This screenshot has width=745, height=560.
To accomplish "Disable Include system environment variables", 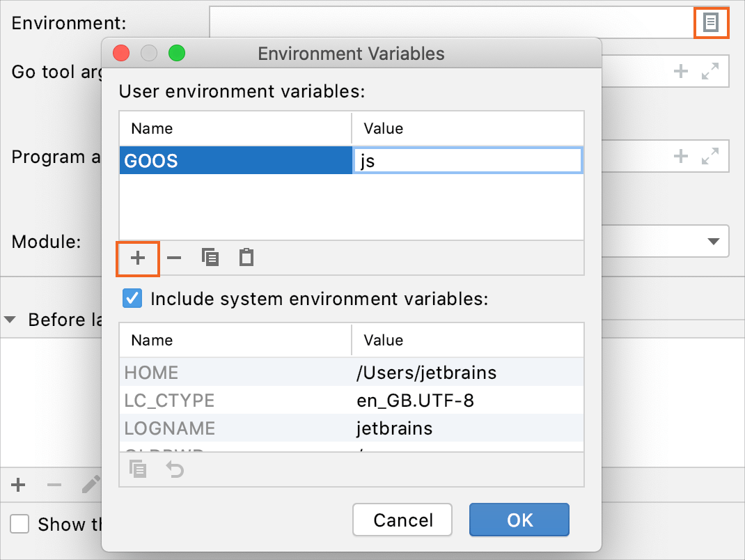I will pos(130,299).
